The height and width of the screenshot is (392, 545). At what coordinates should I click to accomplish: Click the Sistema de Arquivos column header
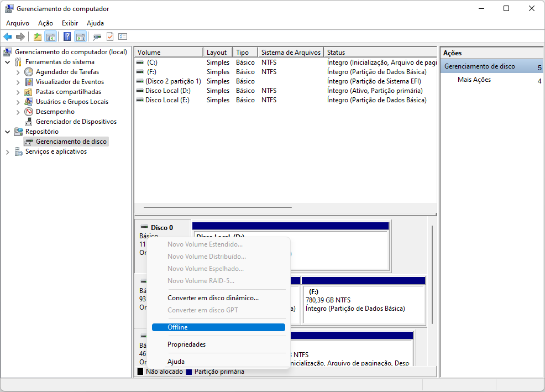tap(290, 53)
